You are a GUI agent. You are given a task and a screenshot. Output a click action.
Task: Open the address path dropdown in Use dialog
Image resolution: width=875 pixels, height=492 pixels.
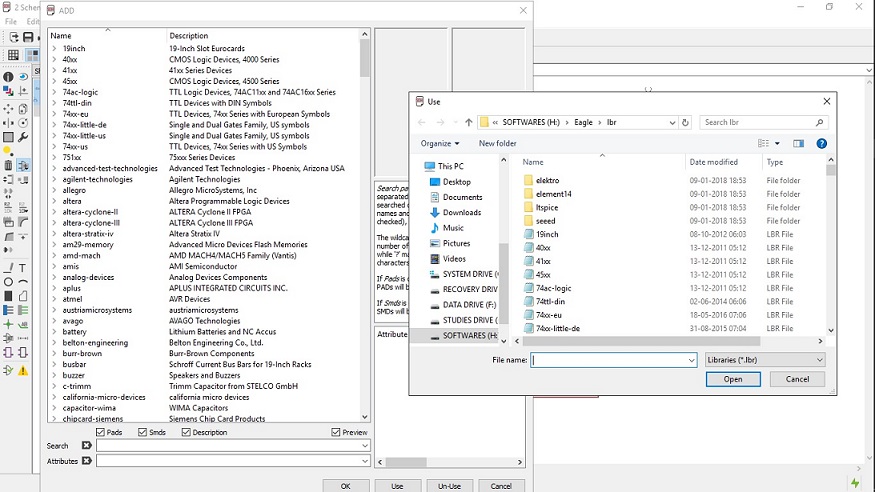[672, 122]
